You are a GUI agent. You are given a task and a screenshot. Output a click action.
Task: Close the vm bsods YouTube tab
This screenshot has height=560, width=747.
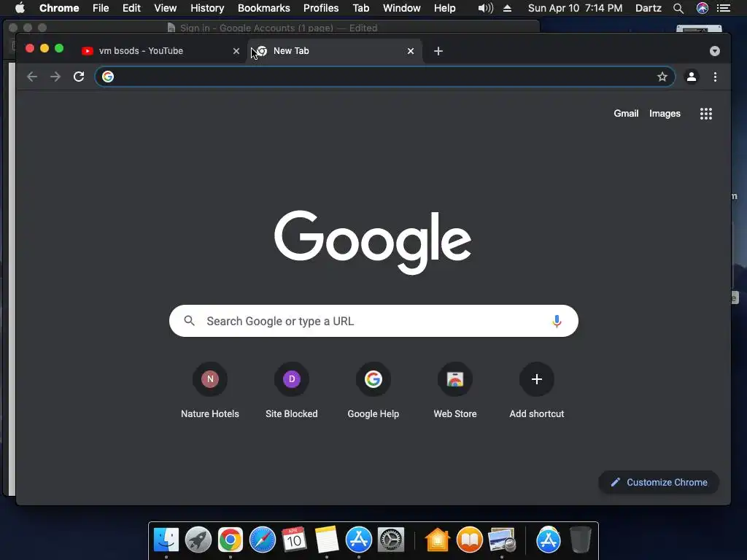tap(236, 51)
